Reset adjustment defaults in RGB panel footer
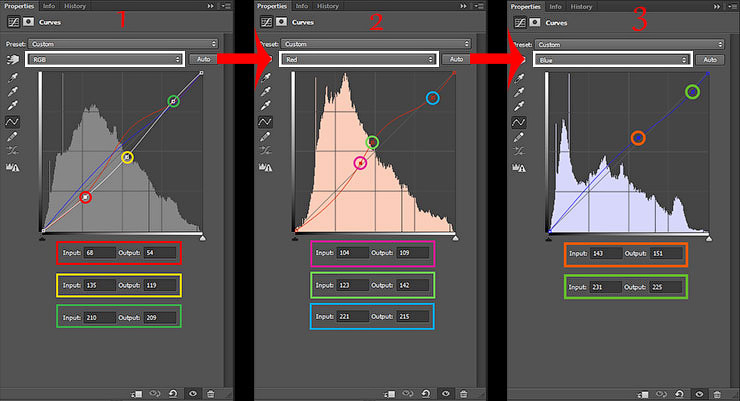Viewport: 740px width, 401px height. coord(173,393)
